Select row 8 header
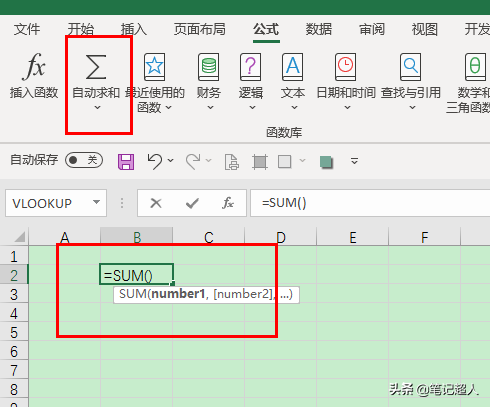Viewport: 490px width, 407px height. click(14, 389)
